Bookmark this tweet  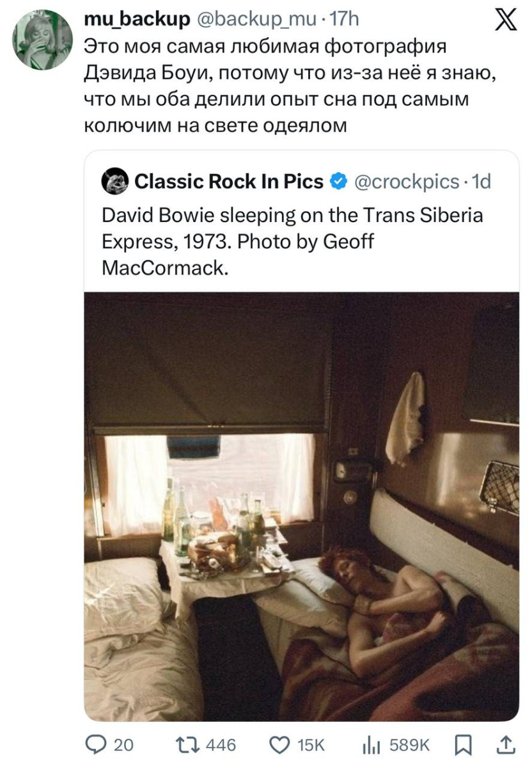461,744
